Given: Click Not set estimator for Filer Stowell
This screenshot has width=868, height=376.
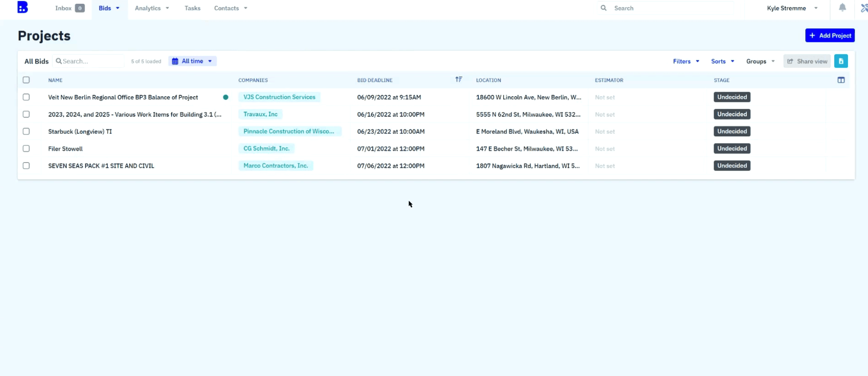Looking at the screenshot, I should point(605,149).
